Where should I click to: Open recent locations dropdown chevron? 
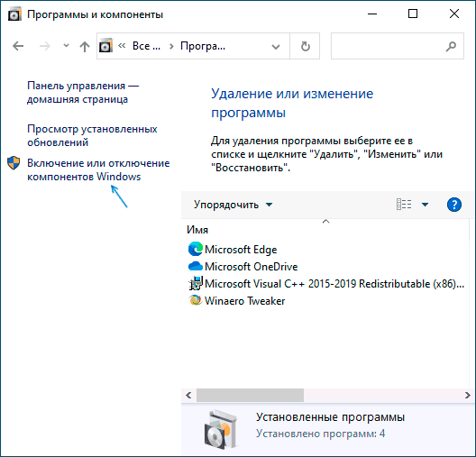66,46
